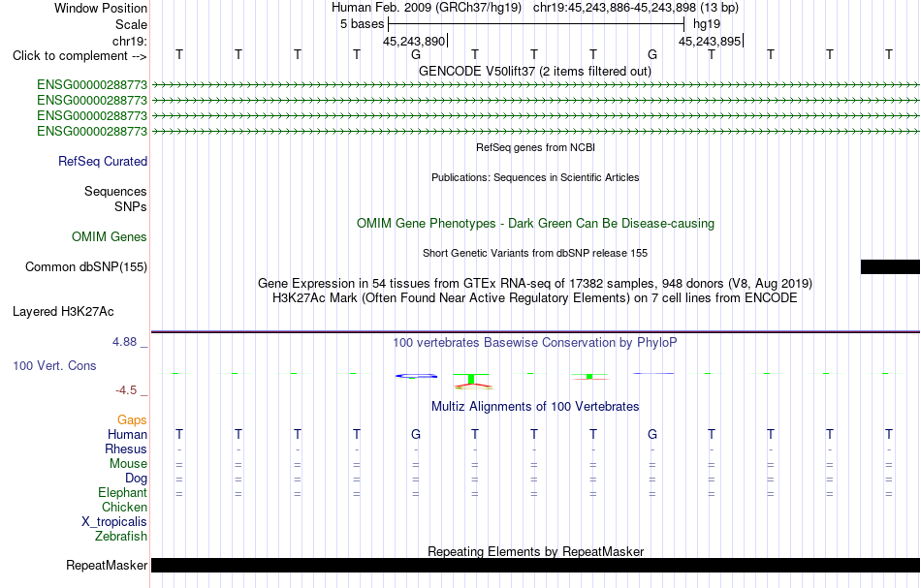
Task: Open the 'Short Genetic Variants from dbSNP release 155' title
Action: [x=535, y=253]
